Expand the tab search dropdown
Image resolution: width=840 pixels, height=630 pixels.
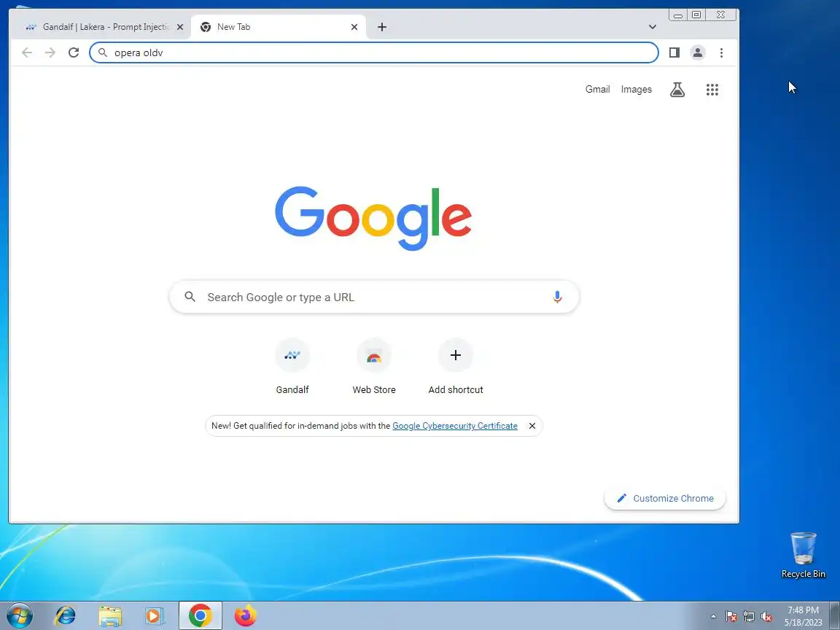tap(652, 27)
